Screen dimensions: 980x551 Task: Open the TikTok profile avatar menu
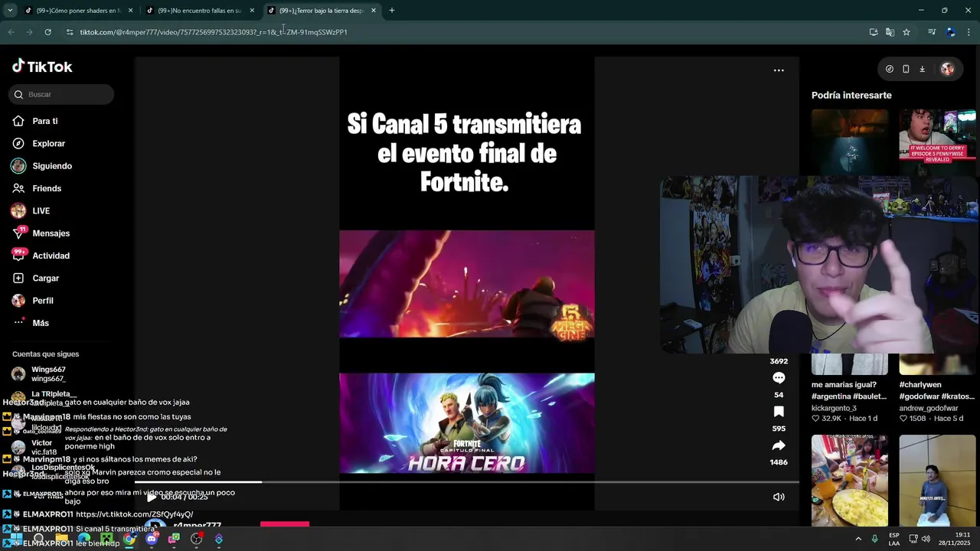tap(947, 69)
